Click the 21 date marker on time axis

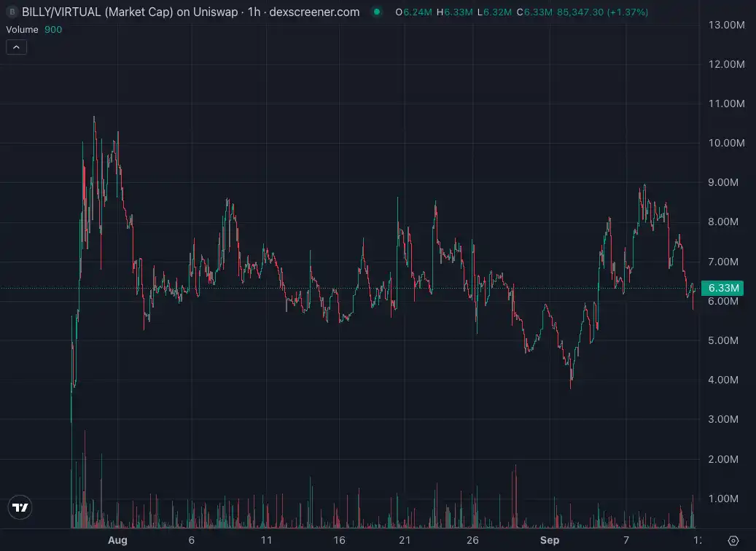tap(405, 540)
